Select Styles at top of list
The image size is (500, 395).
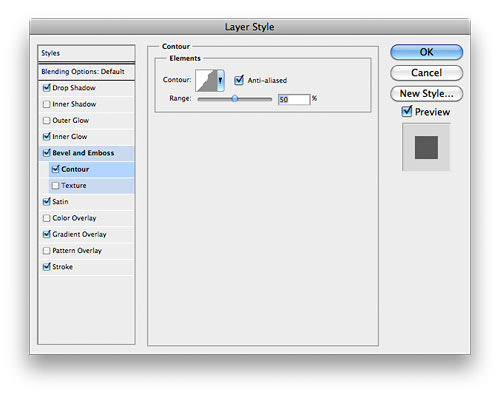tap(86, 53)
